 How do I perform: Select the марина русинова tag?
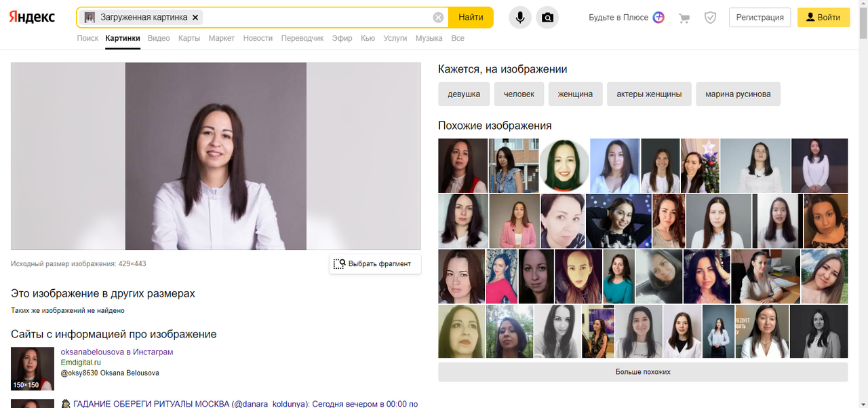point(738,94)
